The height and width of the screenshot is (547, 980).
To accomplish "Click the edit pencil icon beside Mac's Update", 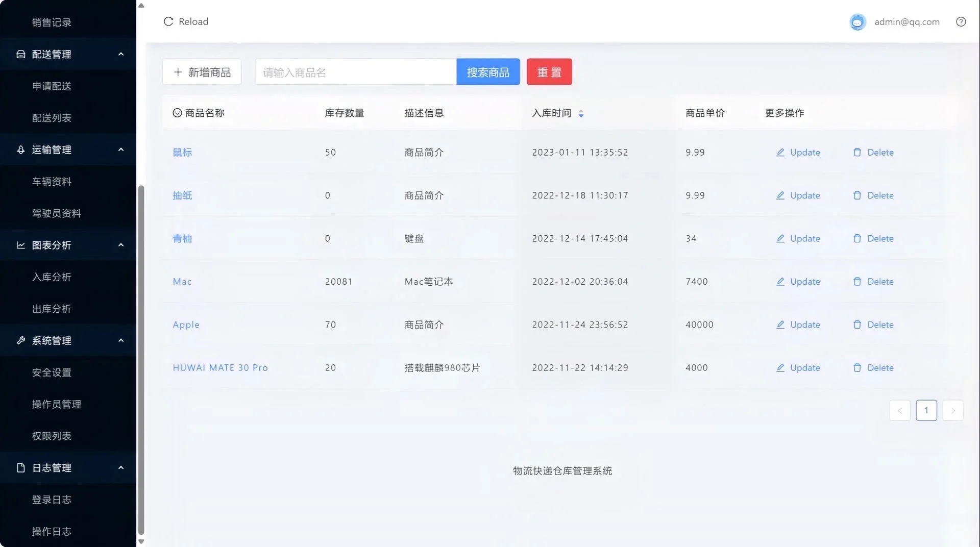I will pos(780,281).
